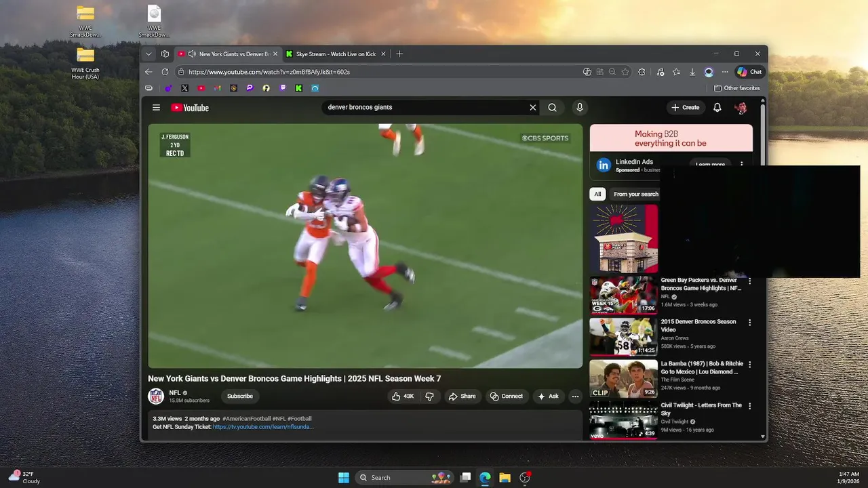Switch to New York Giants vs Denver tab
The height and width of the screenshot is (488, 868).
[x=229, y=54]
